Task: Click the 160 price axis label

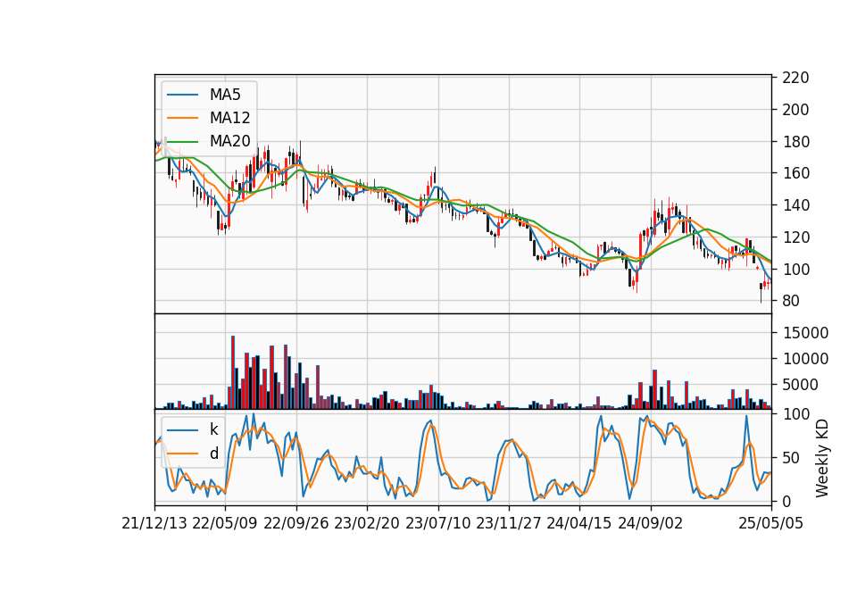Action: tap(795, 173)
